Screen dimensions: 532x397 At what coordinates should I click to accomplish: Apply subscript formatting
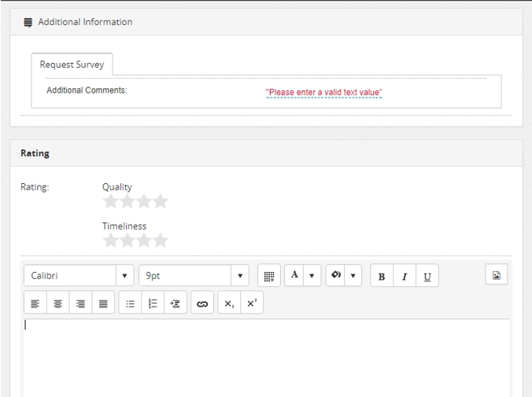229,303
